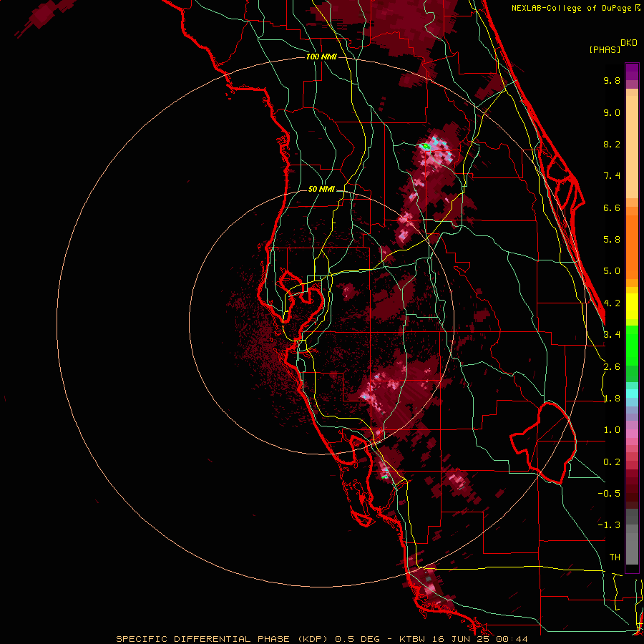Viewport: 644px width, 644px height.
Task: Click the 5.0 value on the color scale
Action: [x=612, y=271]
